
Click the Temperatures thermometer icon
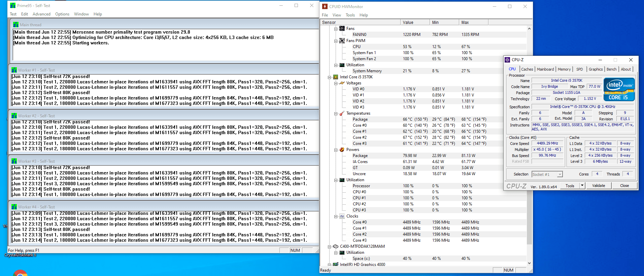[342, 113]
